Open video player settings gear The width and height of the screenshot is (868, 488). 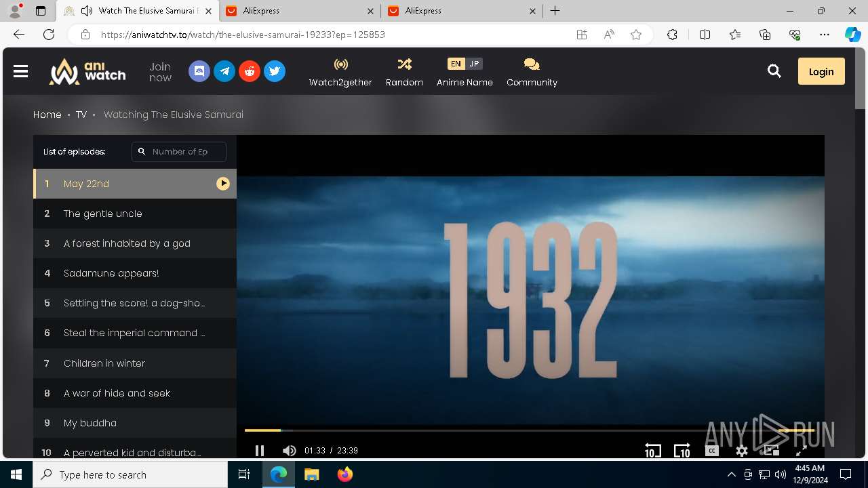[x=742, y=451]
